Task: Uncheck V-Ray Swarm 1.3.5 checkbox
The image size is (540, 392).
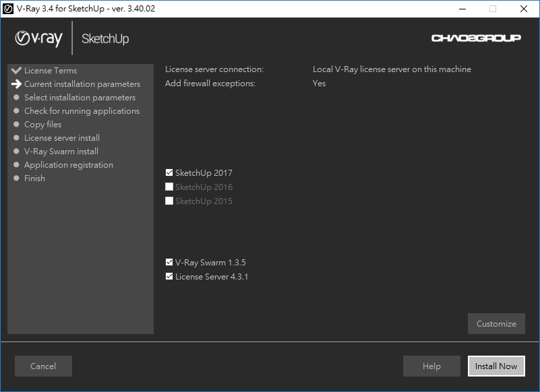Action: tap(169, 262)
